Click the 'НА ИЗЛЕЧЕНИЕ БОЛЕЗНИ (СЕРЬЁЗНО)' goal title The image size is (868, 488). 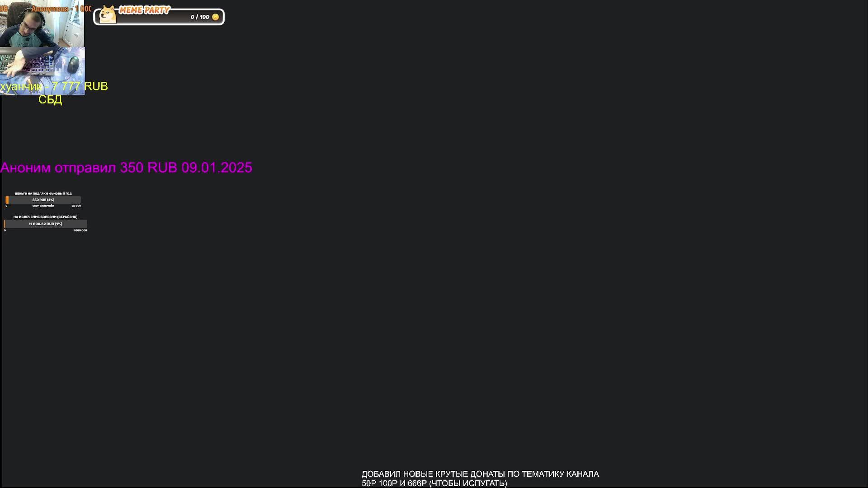45,217
